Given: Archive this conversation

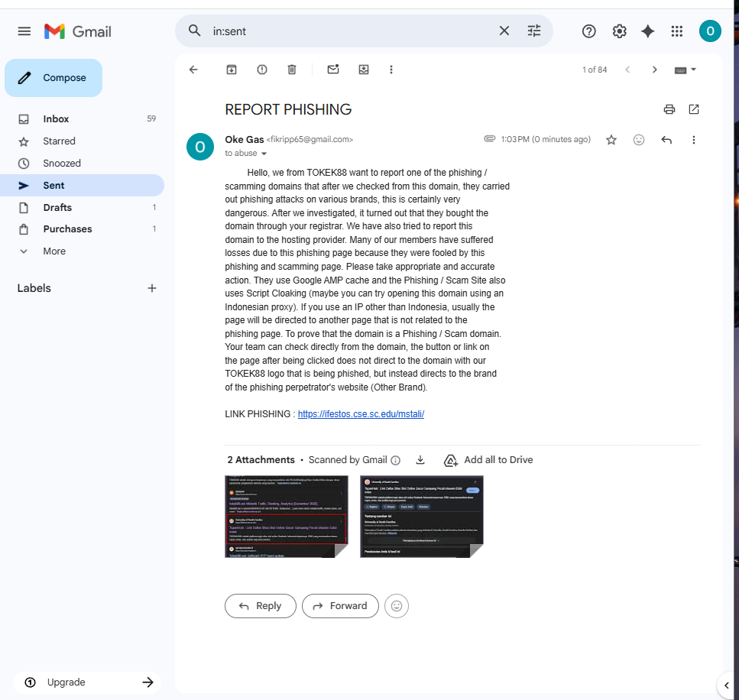Looking at the screenshot, I should click(232, 70).
